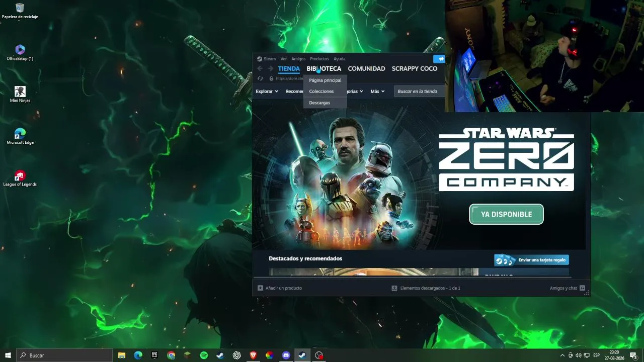The width and height of the screenshot is (644, 362).
Task: Open the clock and calendar flyout
Action: pyautogui.click(x=614, y=355)
